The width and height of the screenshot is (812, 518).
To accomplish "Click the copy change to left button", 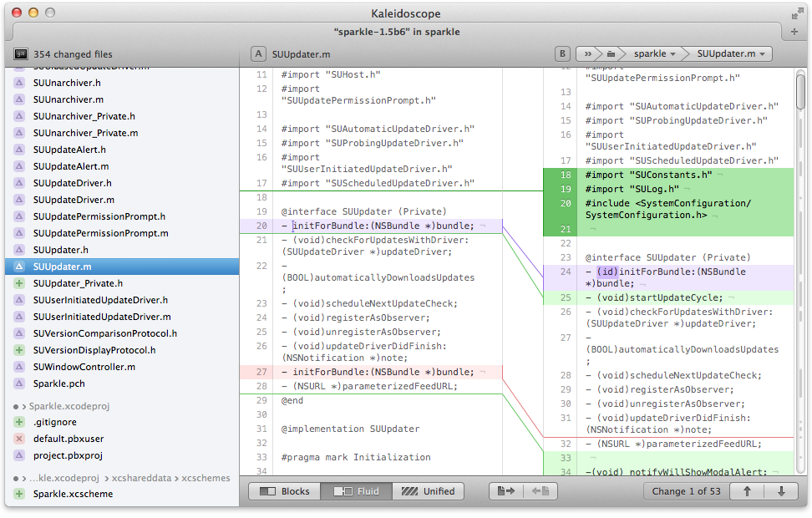I will [540, 491].
